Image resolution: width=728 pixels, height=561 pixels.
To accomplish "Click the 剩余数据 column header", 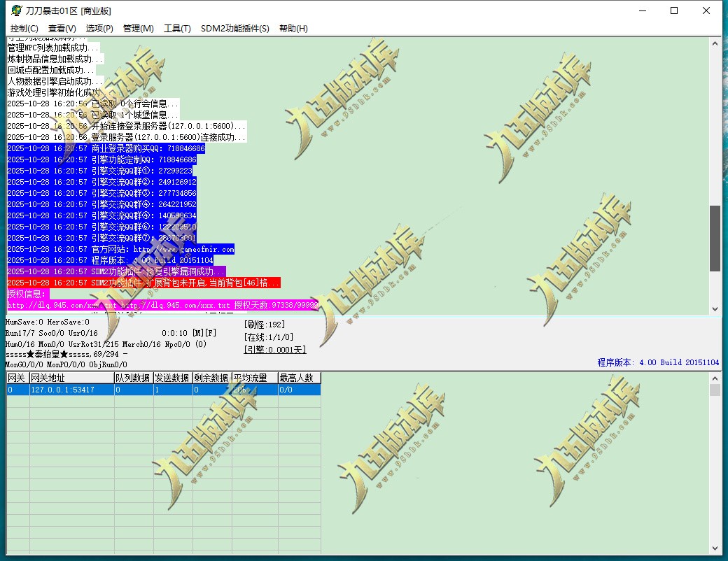I will pos(212,378).
